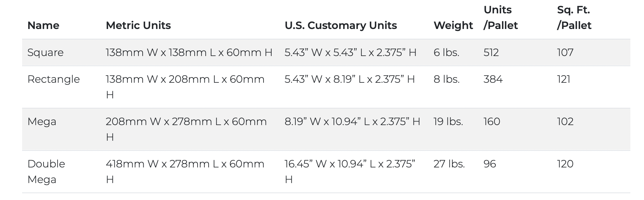Screen dimensions: 644x200
Task: Click the Double Mega 27 lbs. cell
Action: (x=449, y=164)
